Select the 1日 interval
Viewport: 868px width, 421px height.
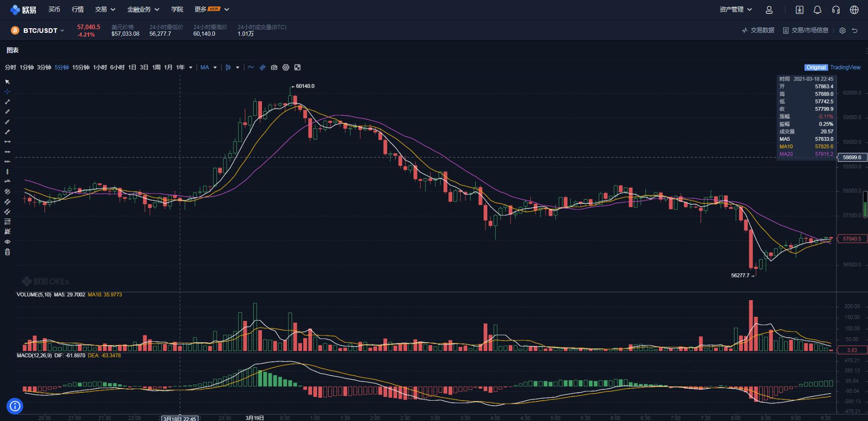click(x=132, y=68)
